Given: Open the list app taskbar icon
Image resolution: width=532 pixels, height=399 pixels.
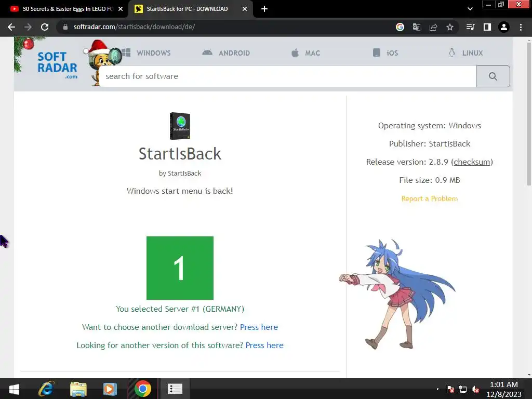Looking at the screenshot, I should 175,389.
